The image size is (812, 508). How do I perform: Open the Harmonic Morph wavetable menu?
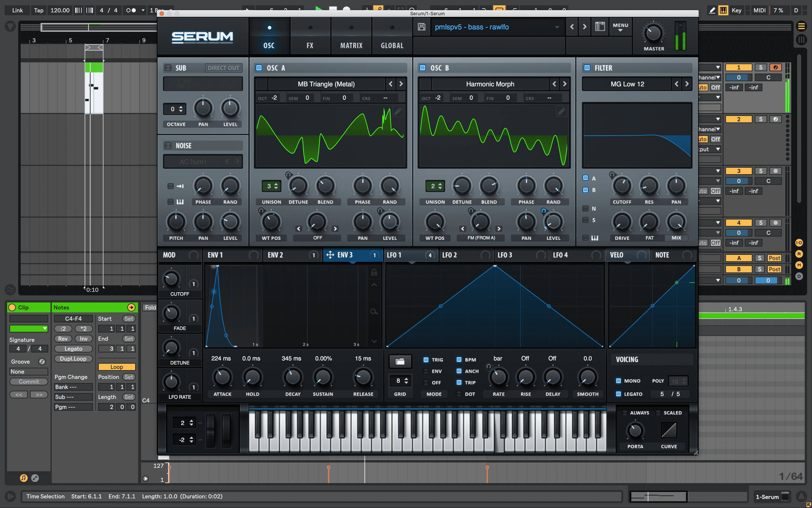click(490, 84)
